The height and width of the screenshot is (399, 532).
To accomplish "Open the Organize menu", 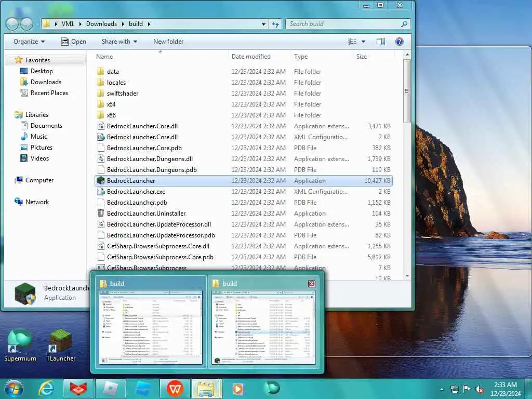I will 29,42.
